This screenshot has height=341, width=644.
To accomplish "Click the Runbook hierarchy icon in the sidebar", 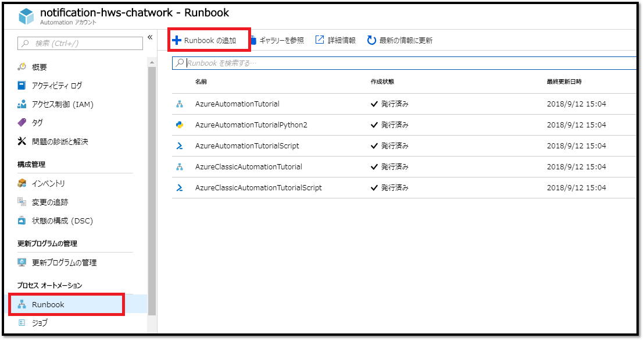I will coord(22,304).
